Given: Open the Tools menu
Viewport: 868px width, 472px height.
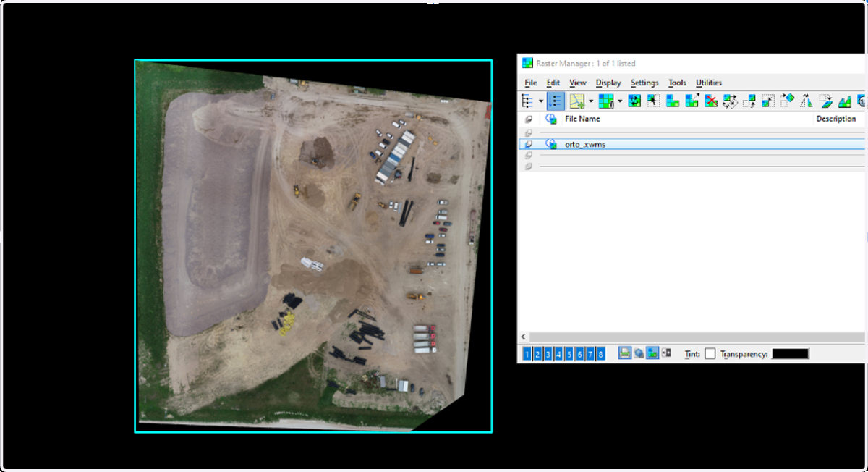Looking at the screenshot, I should coord(677,83).
